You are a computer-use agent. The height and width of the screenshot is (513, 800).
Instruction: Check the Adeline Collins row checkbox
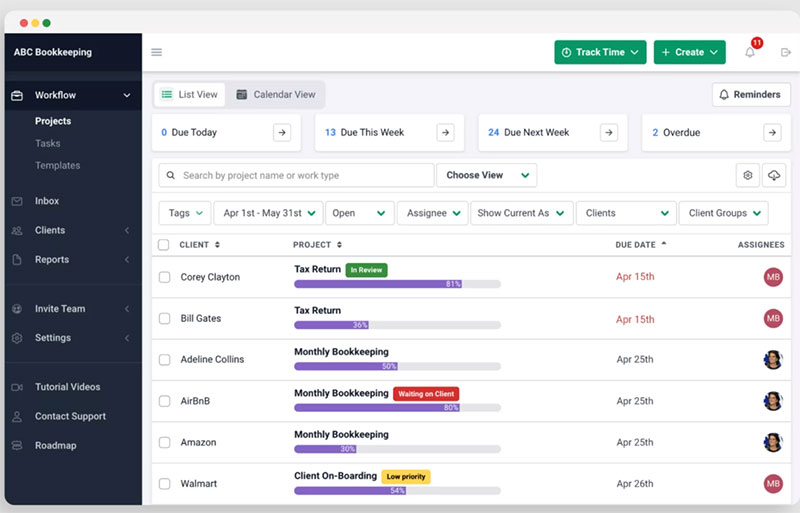pyautogui.click(x=164, y=360)
